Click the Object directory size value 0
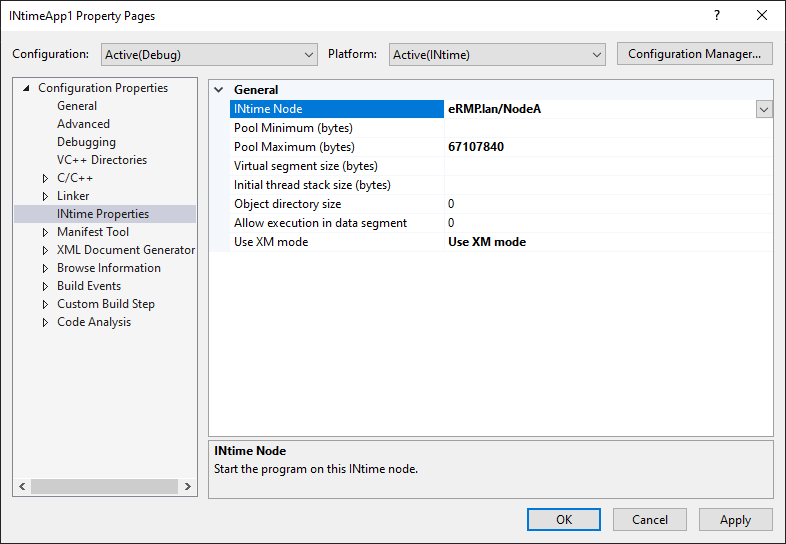 (x=609, y=204)
